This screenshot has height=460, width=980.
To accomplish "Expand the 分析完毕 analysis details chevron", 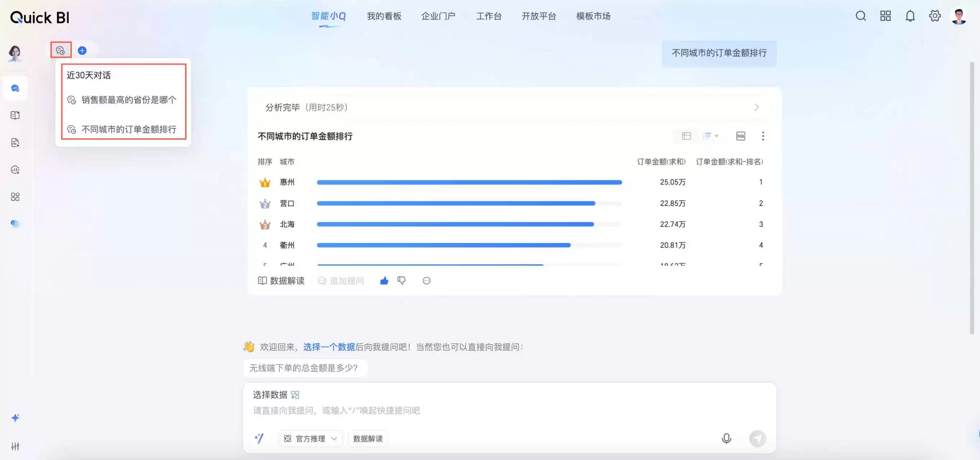I will coord(756,107).
